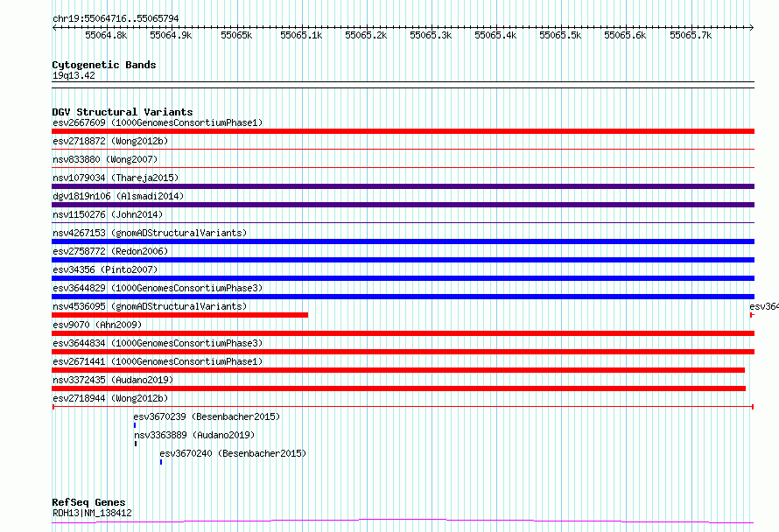Click the 55064.9k ruler tick label
Viewport: 779px width, 532px height.
(171, 35)
